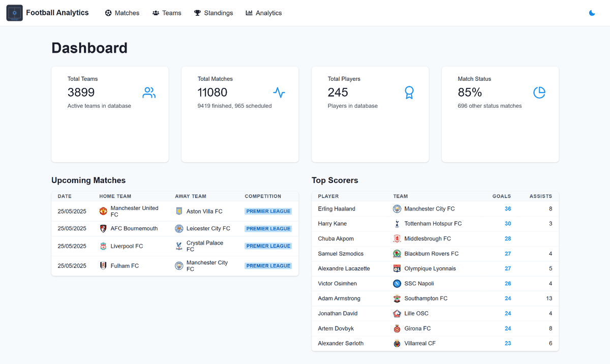Viewport: 610px width, 364px height.
Task: Click the Football Analytics logo icon
Action: tap(14, 13)
